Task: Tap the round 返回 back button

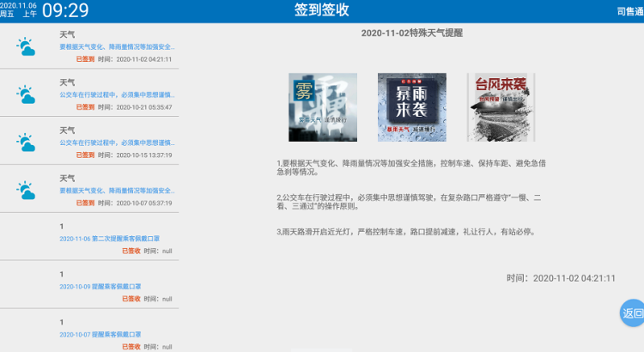Action: [632, 313]
